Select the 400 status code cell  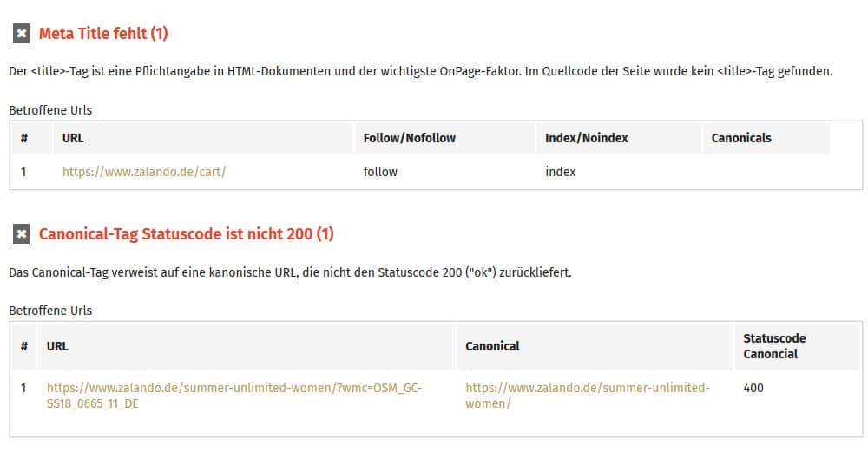(x=753, y=388)
